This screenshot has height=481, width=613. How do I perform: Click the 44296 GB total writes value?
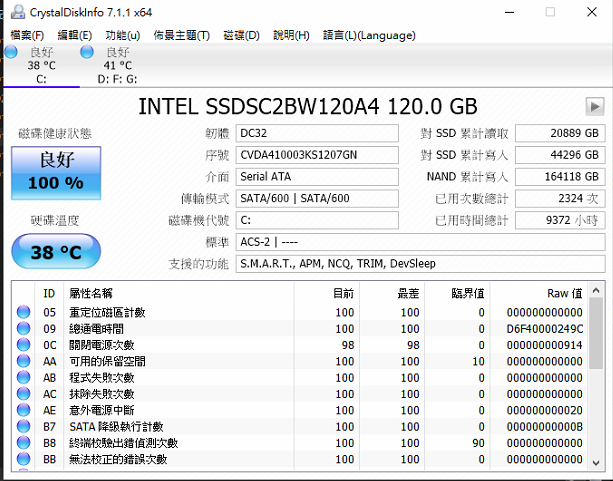pos(560,155)
